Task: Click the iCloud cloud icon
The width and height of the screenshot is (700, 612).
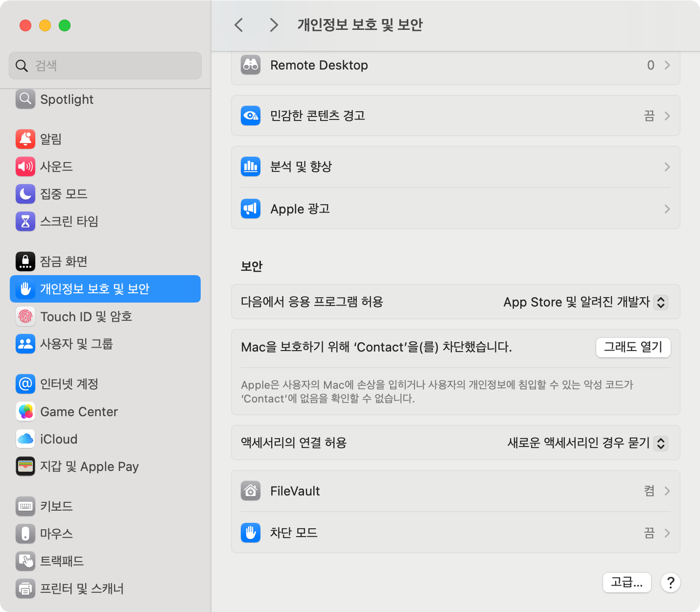Action: pos(25,439)
